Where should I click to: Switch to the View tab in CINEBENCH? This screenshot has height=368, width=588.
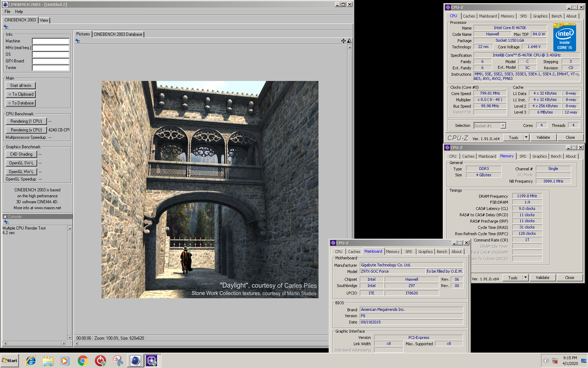(x=44, y=20)
